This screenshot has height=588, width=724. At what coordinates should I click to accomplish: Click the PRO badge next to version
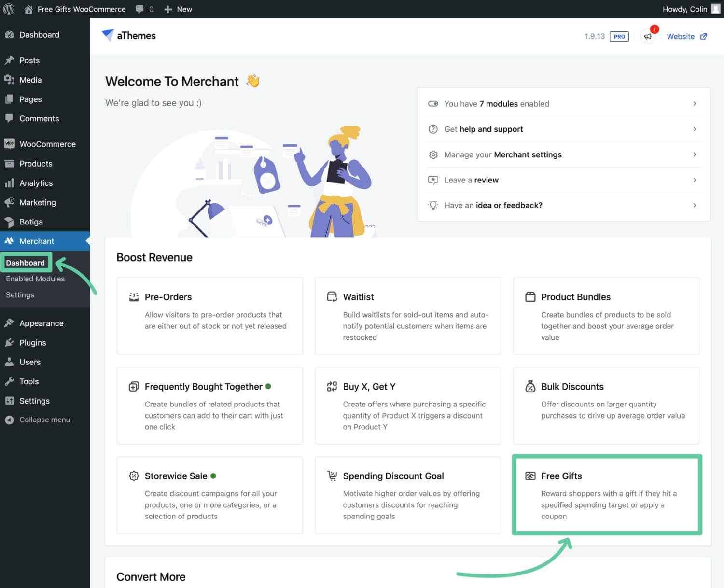(619, 36)
